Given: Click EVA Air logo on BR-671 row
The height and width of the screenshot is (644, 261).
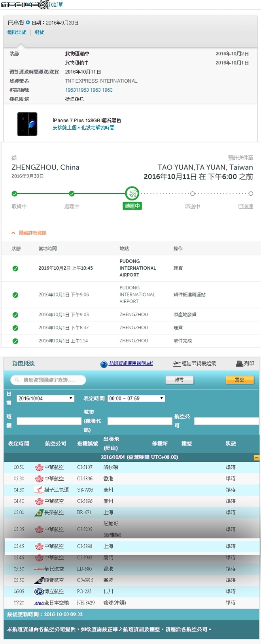Looking at the screenshot, I should [x=39, y=513].
